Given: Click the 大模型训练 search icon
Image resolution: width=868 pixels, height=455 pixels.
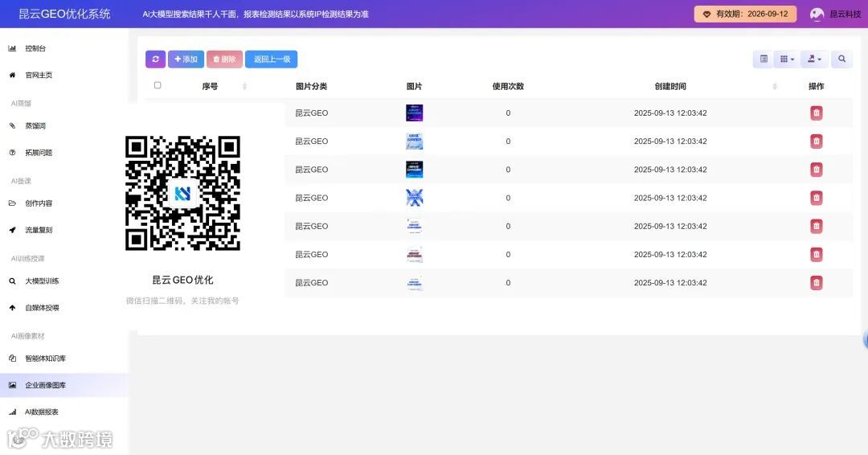Looking at the screenshot, I should (12, 281).
